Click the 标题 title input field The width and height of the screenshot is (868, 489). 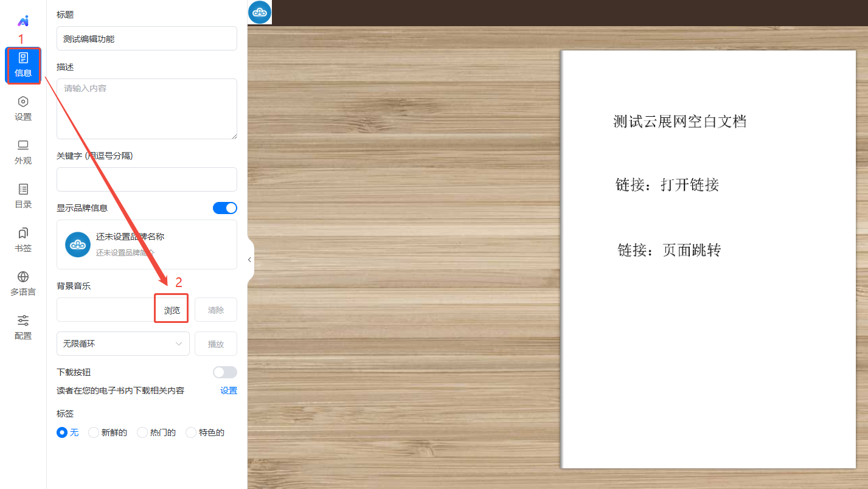pyautogui.click(x=147, y=38)
